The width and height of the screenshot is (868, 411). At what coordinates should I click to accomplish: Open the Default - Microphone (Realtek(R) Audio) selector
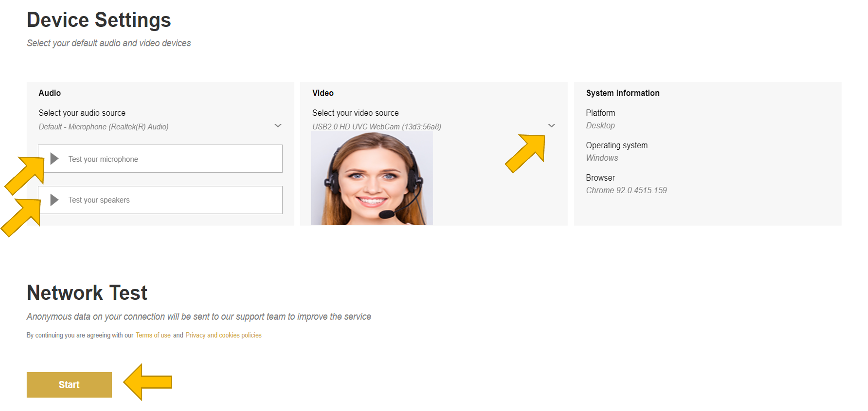point(160,126)
